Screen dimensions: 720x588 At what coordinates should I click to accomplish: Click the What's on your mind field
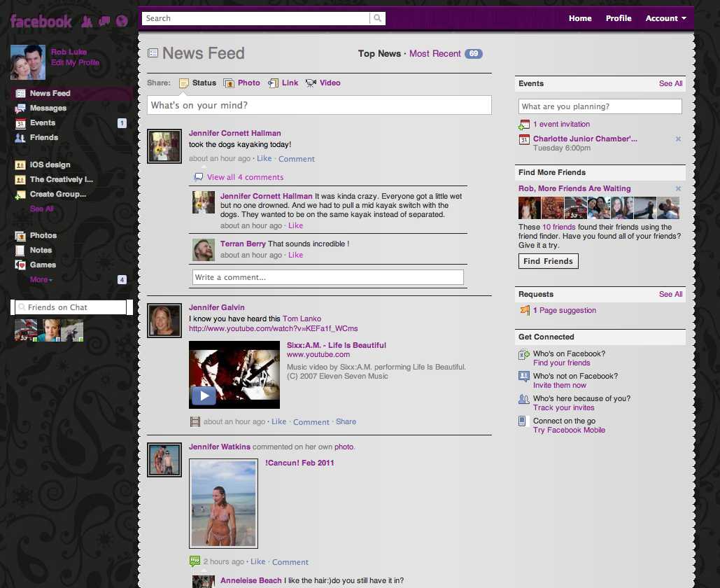[319, 105]
